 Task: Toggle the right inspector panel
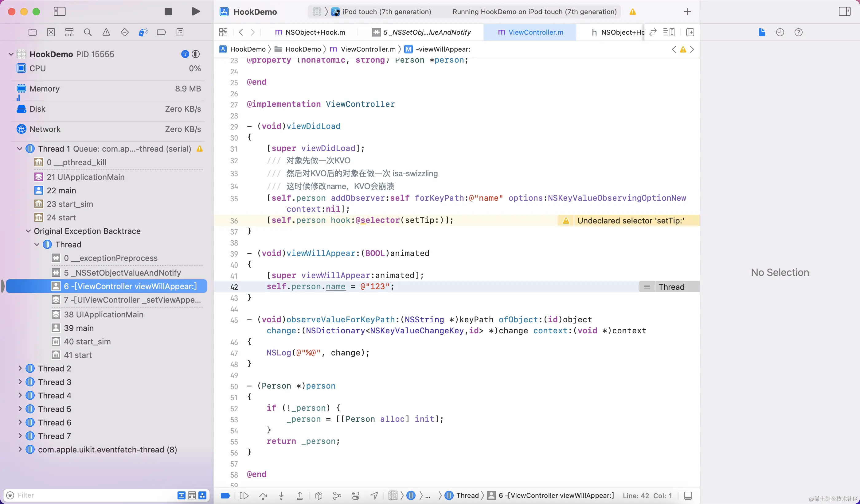coord(844,12)
